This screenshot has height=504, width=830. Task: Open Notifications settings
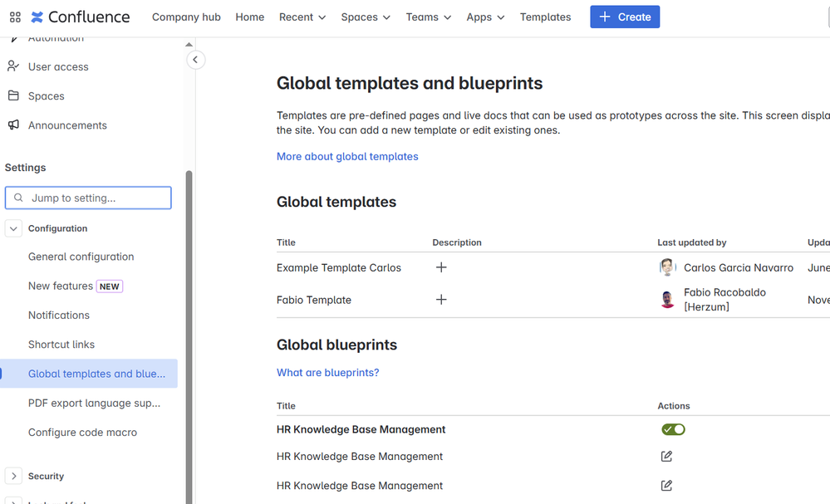(59, 316)
